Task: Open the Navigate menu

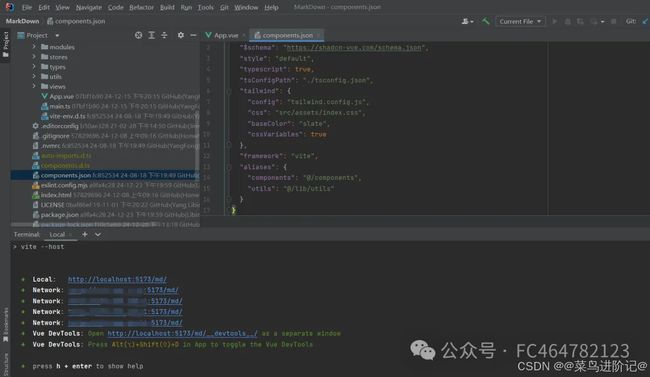Action: point(89,7)
